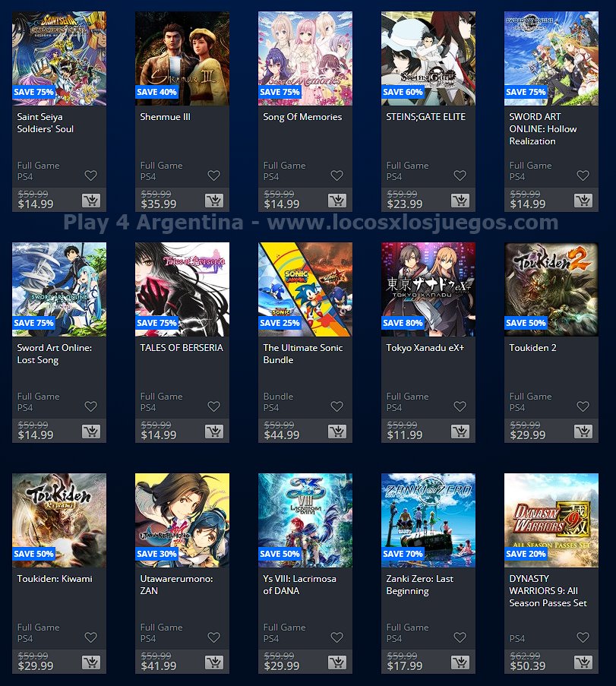
Task: Wishlist The Ultimate Sonic Bundle
Action: coord(337,406)
